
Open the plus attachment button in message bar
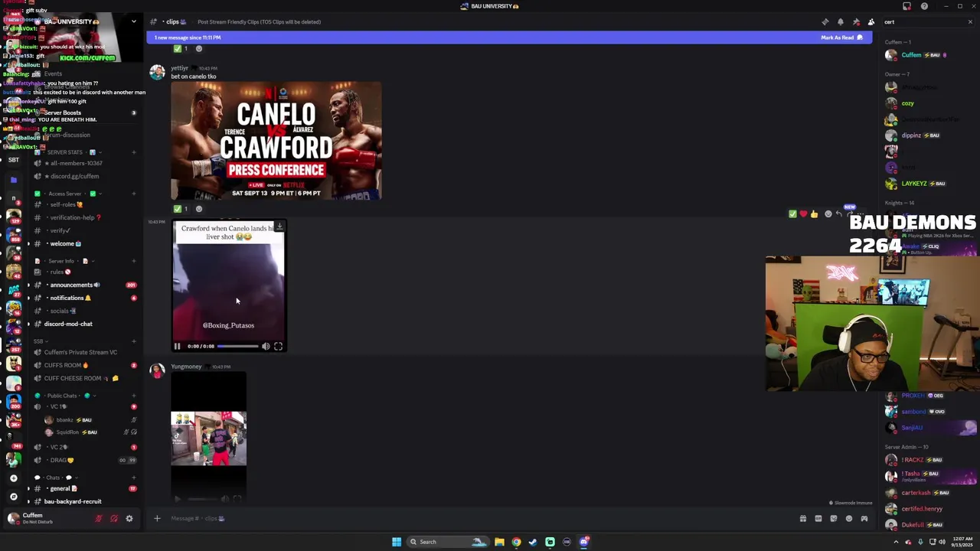157,519
